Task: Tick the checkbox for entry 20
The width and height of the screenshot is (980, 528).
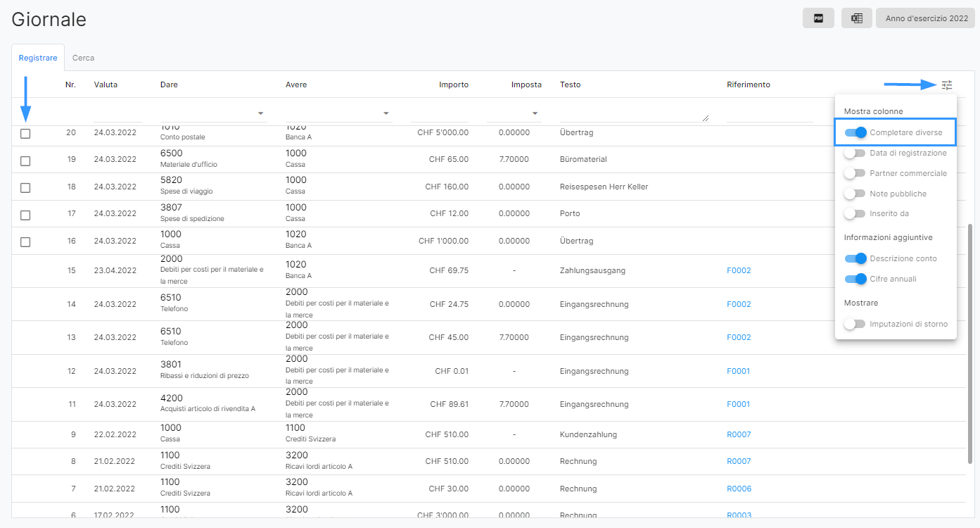Action: [25, 134]
